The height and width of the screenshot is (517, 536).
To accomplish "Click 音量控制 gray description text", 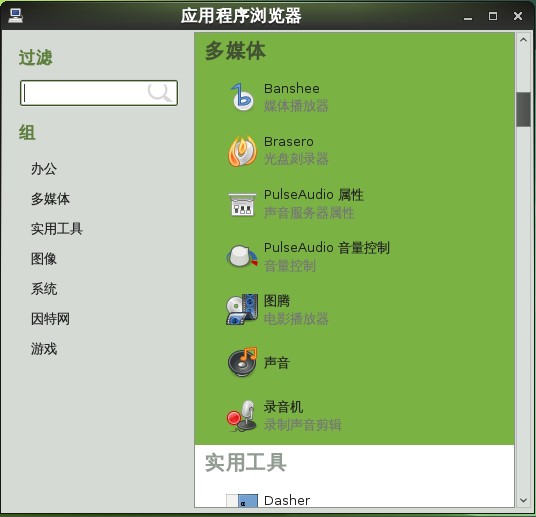I will [290, 266].
